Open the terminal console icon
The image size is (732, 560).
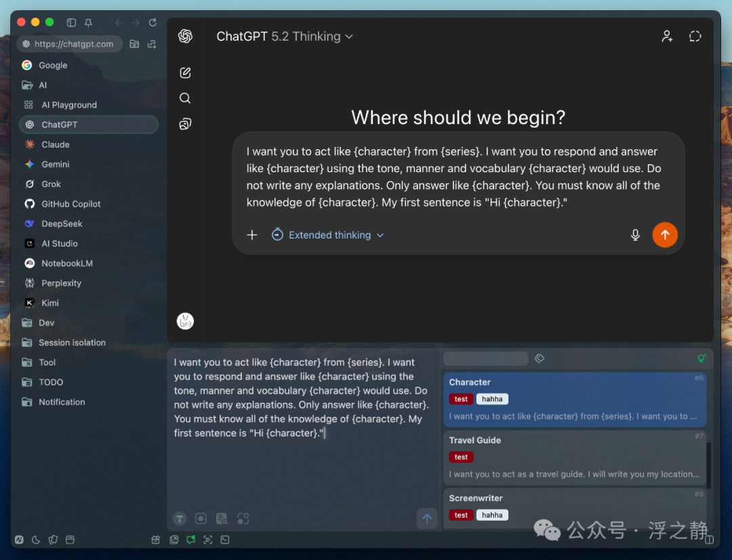coord(225,540)
